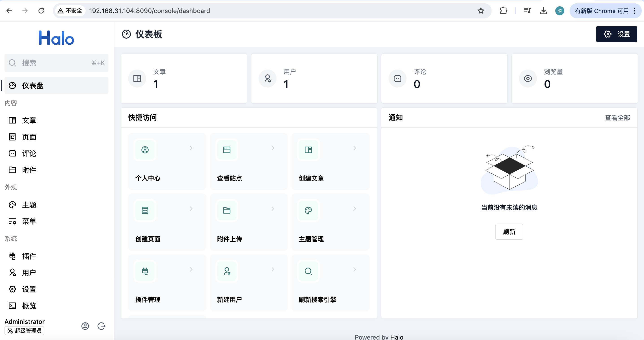Open 文章 in the sidebar menu
This screenshot has height=340, width=644.
[x=29, y=120]
